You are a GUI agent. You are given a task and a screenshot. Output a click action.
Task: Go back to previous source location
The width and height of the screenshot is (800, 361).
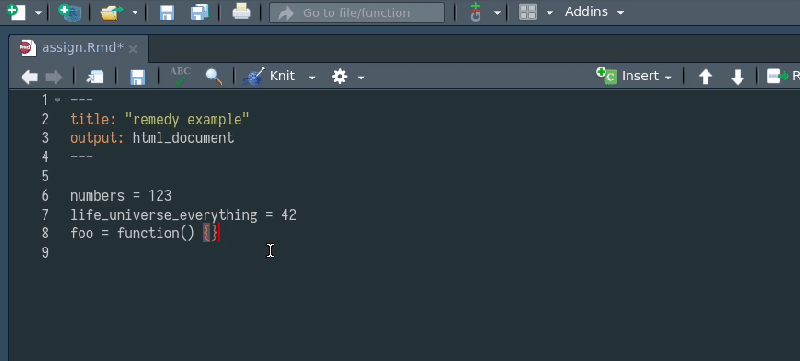(x=30, y=77)
